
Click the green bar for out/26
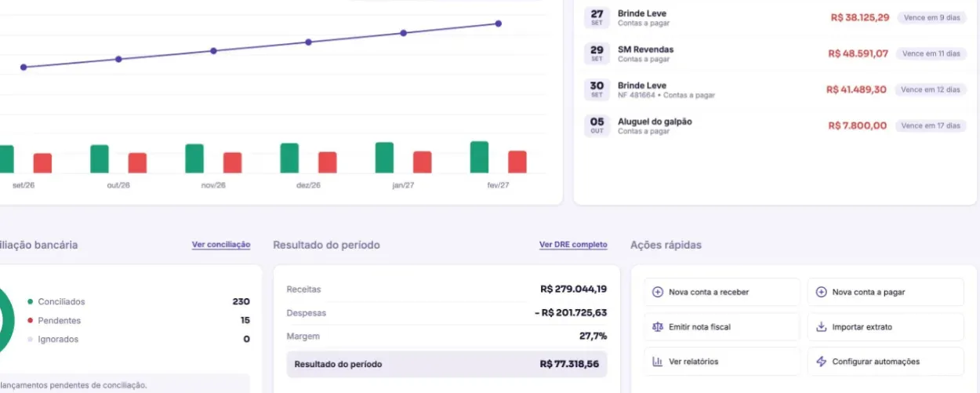pyautogui.click(x=100, y=159)
